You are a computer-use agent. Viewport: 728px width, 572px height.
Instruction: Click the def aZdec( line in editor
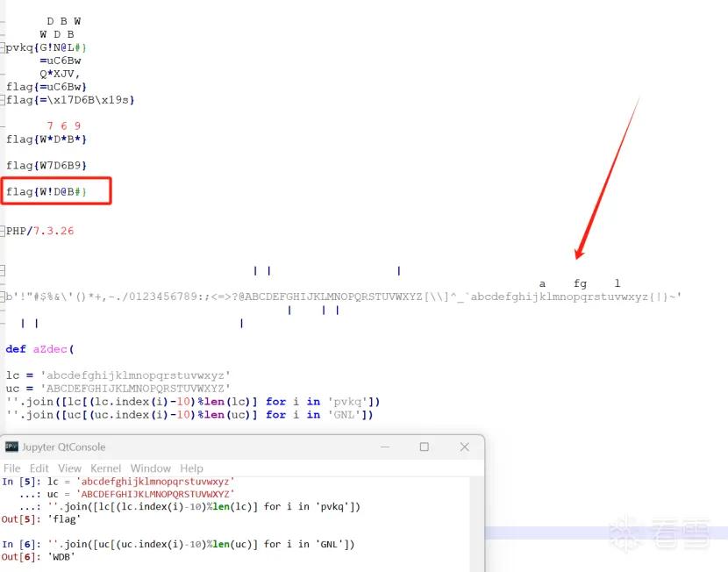40,348
